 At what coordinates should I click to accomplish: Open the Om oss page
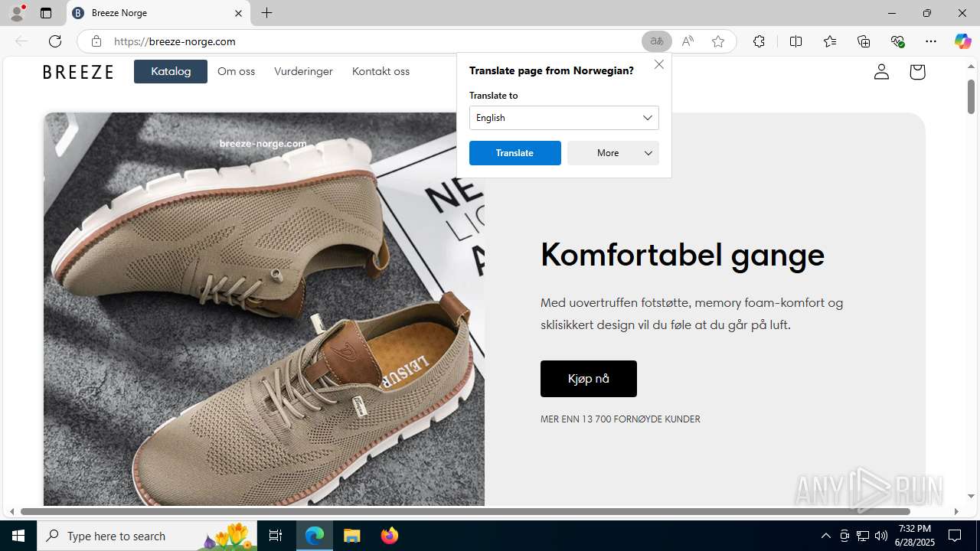pyautogui.click(x=236, y=71)
